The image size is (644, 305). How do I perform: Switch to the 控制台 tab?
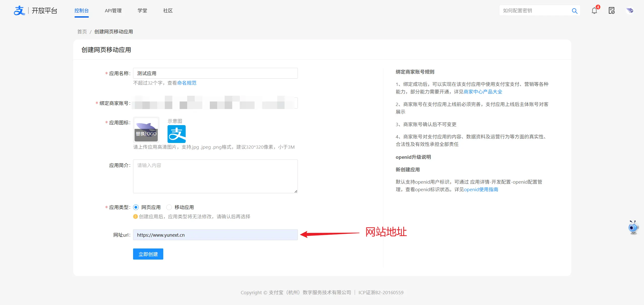[x=82, y=11]
